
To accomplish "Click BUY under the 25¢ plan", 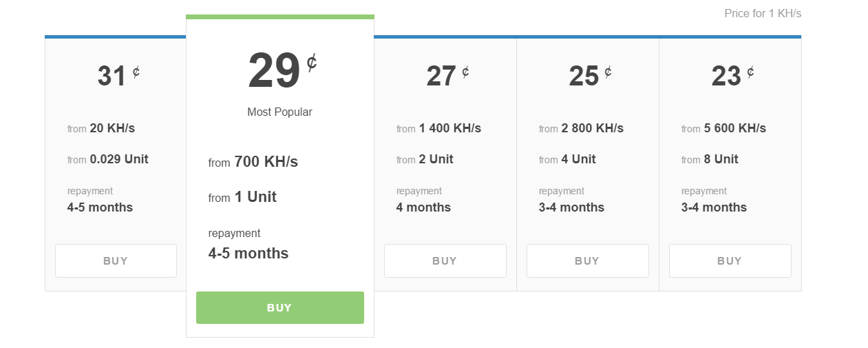I will pos(587,260).
